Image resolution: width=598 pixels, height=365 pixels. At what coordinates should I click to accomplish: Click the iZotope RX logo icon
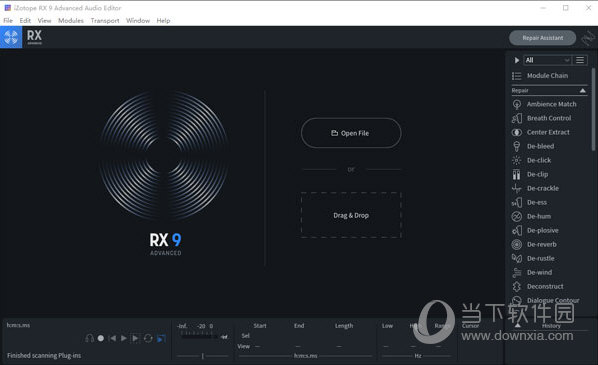coord(11,37)
